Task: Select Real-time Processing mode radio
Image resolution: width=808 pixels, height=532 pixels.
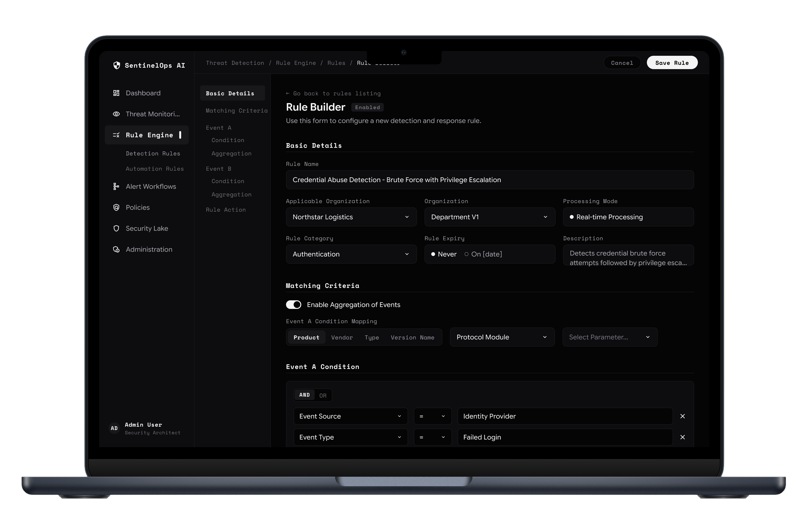Action: (x=572, y=217)
